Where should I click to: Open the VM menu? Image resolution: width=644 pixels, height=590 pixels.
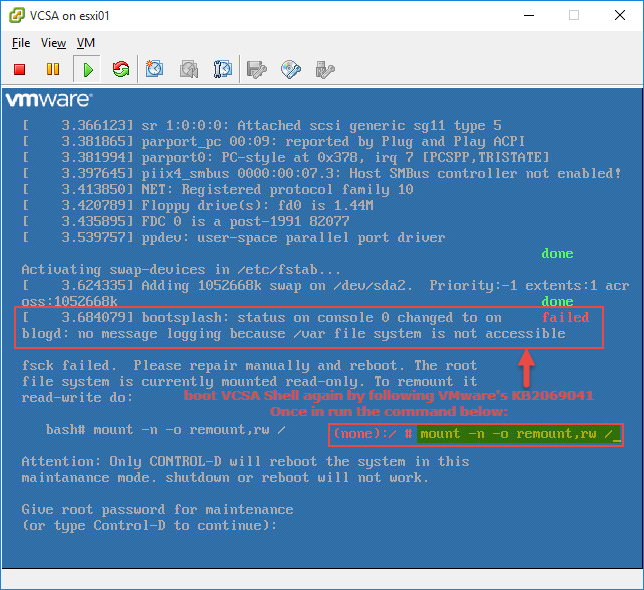tap(86, 43)
